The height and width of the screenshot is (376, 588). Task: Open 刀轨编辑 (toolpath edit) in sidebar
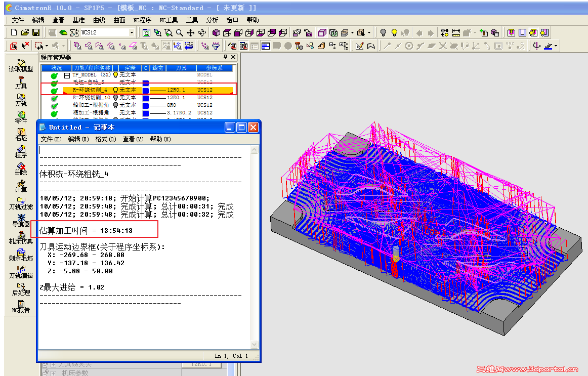pyautogui.click(x=21, y=272)
